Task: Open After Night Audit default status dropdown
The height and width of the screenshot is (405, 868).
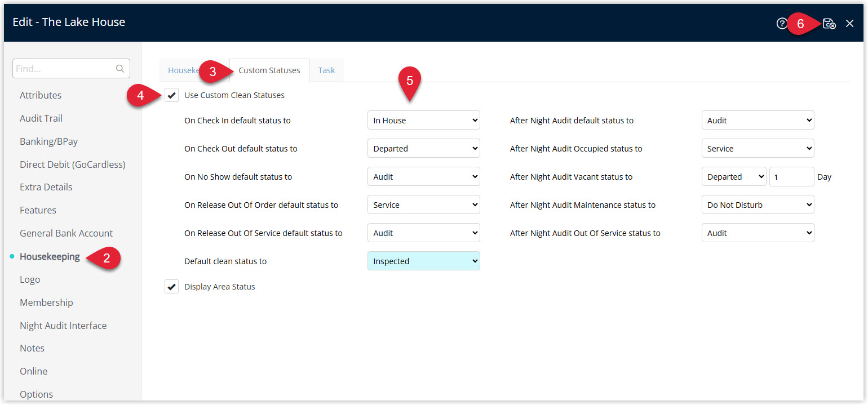Action: [x=758, y=121]
